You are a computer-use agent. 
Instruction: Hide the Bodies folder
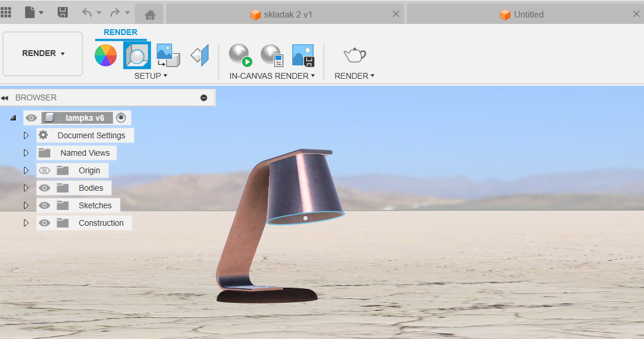[44, 188]
